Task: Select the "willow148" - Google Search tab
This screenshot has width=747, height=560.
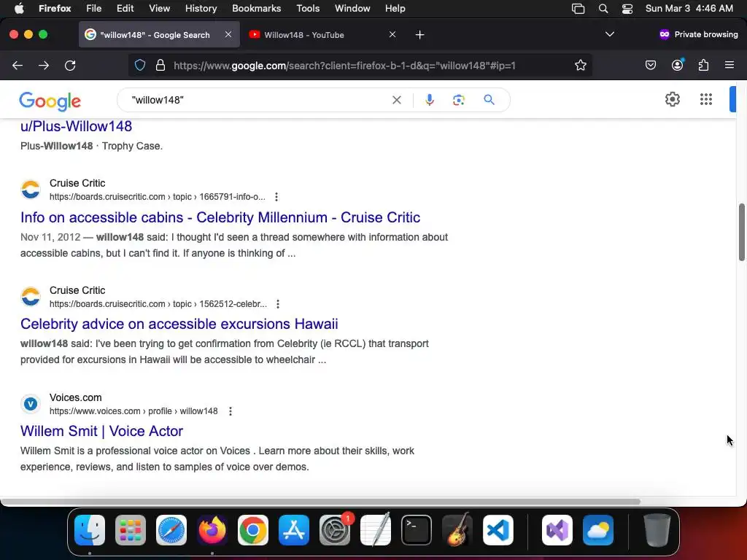Action: 159,35
